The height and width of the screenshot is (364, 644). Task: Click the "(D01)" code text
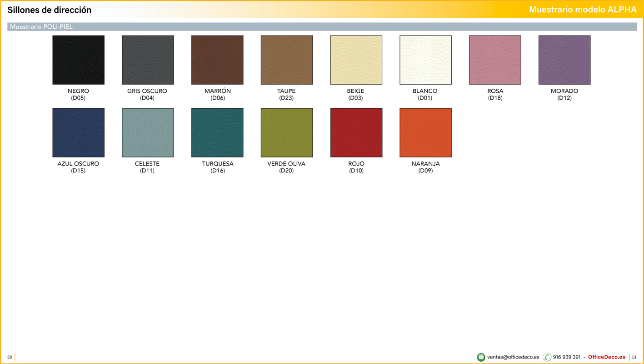425,98
